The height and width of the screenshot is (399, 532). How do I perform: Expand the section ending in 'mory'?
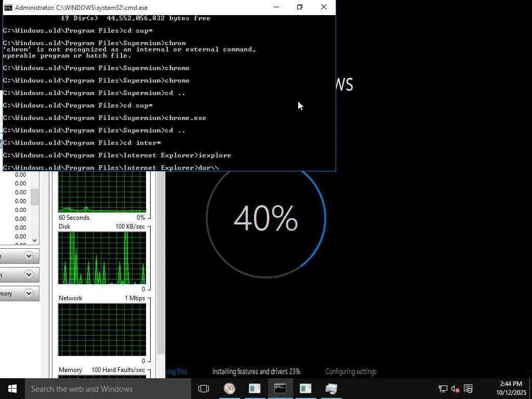click(x=29, y=293)
